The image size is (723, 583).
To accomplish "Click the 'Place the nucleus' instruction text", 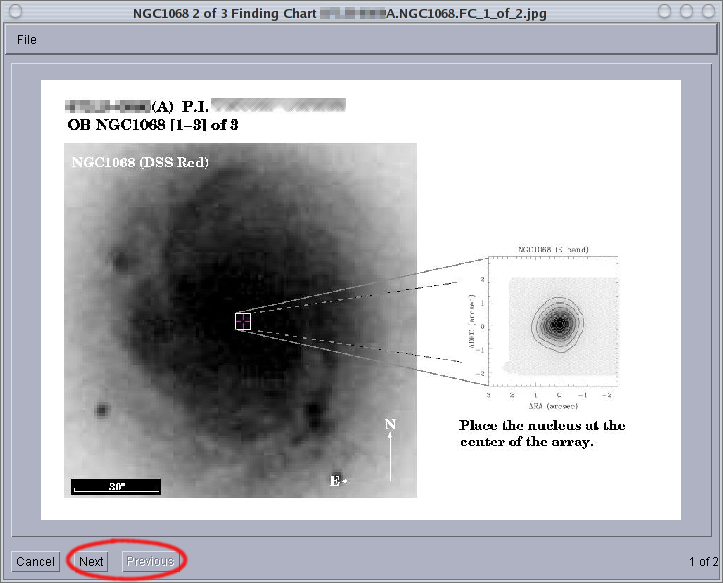I will [x=541, y=433].
